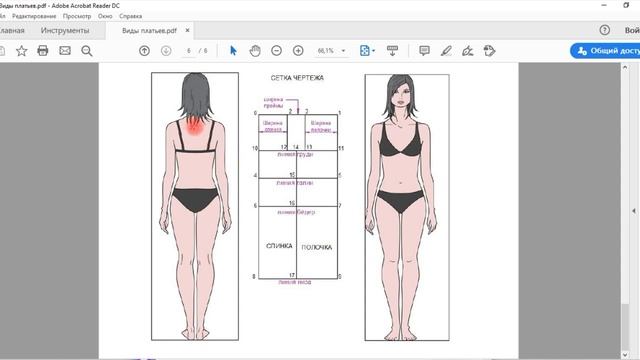Click the page number input field
640x360 pixels.
pyautogui.click(x=189, y=51)
